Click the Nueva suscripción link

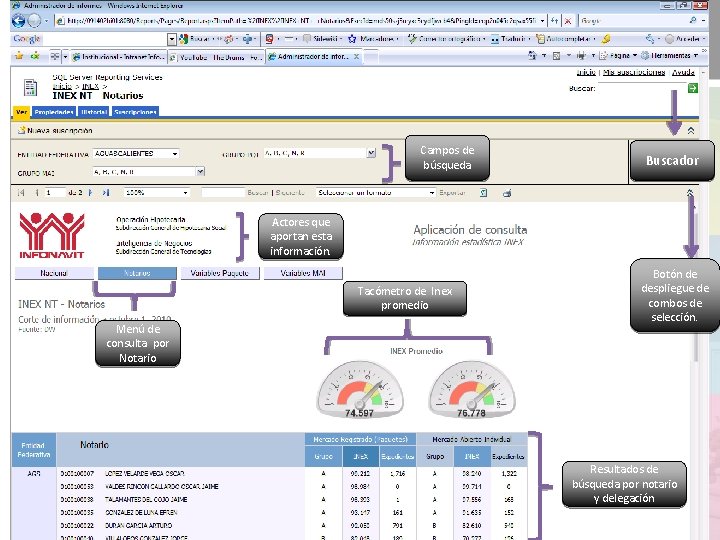tap(60, 130)
